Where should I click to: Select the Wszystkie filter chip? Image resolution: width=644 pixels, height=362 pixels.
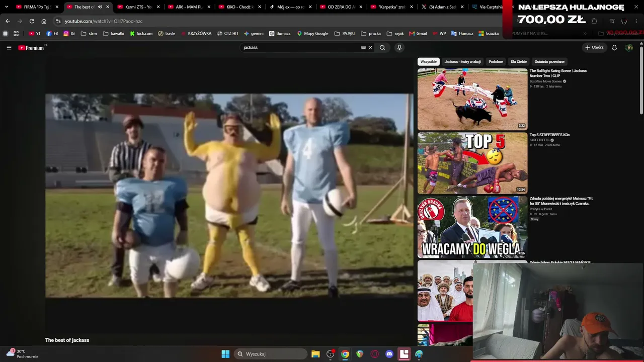click(x=429, y=62)
